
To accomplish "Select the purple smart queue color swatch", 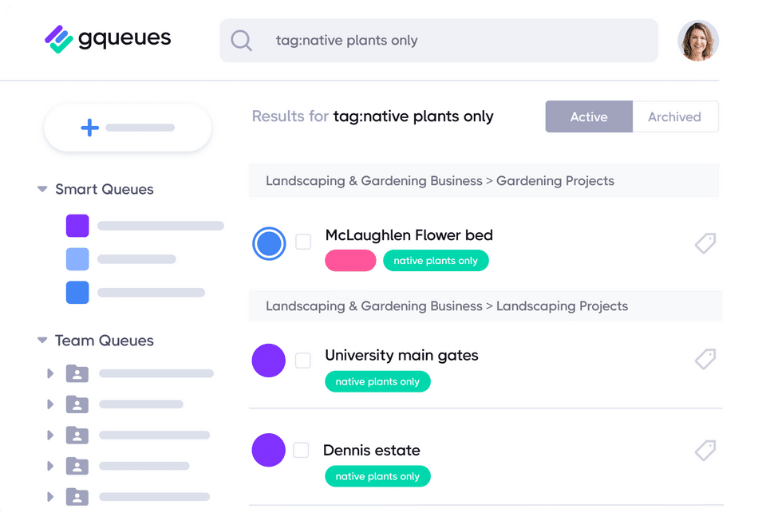I will coord(77,226).
